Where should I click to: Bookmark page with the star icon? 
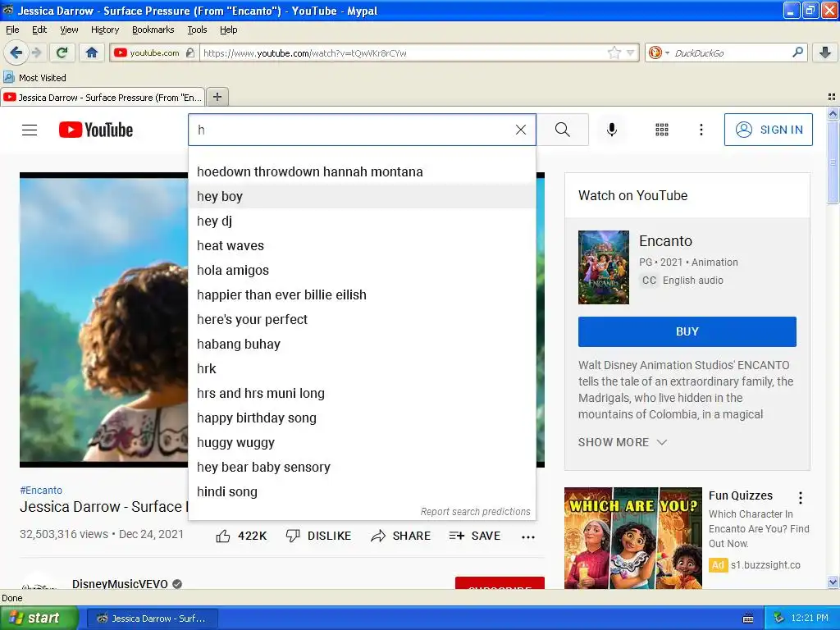point(614,52)
